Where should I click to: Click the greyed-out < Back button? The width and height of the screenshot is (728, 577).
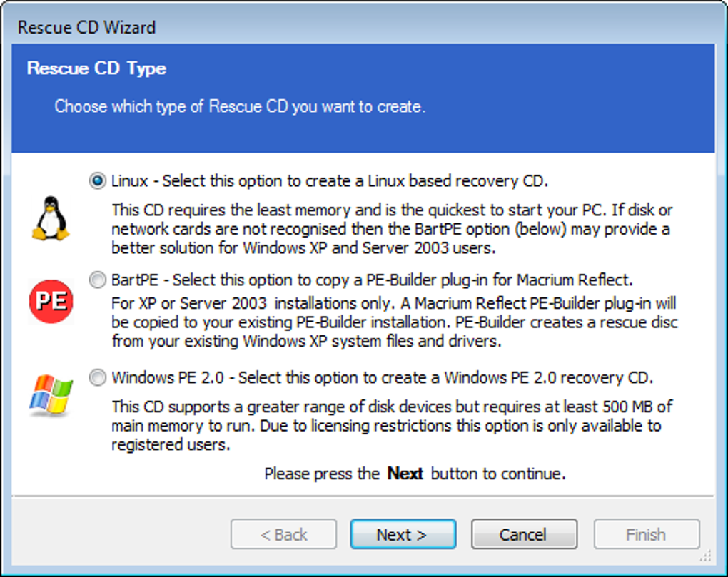coord(283,534)
